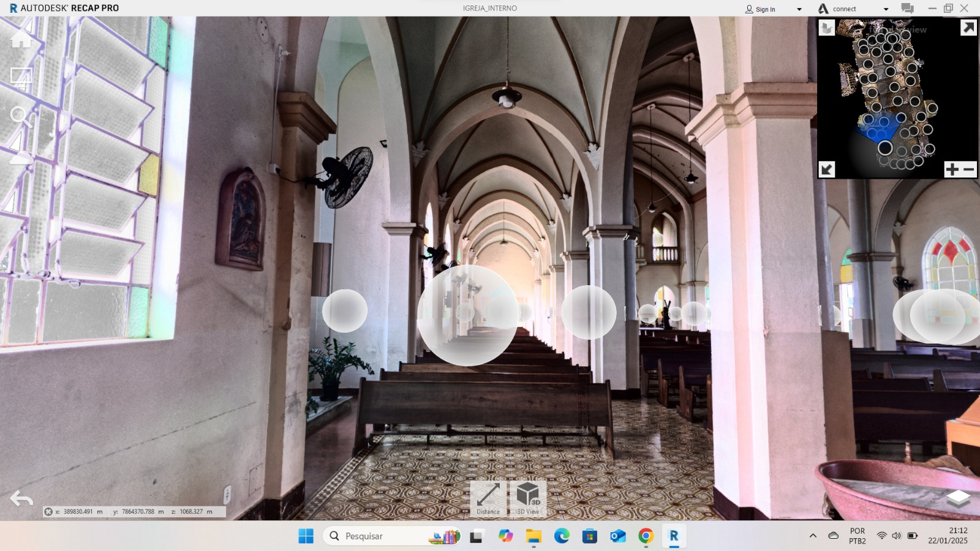Select the highlighted scan marker on minimap

pos(884,148)
